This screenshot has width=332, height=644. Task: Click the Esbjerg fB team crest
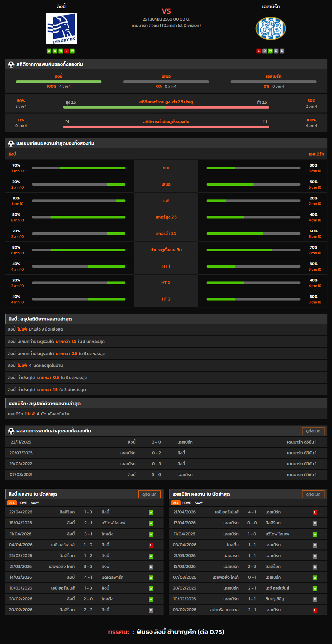point(271,29)
